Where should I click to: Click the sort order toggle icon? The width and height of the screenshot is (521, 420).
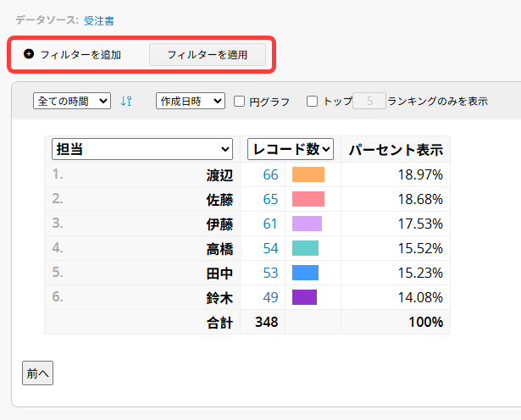point(126,101)
